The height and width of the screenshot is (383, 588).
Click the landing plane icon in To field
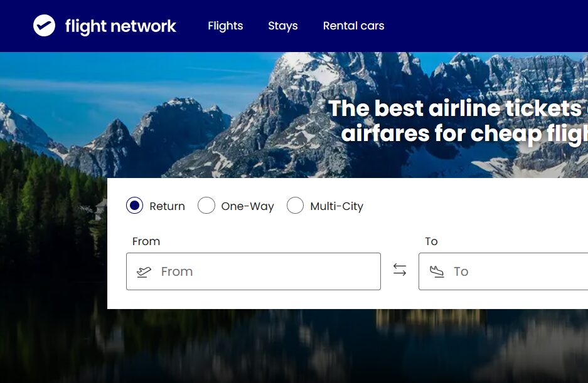click(x=437, y=271)
